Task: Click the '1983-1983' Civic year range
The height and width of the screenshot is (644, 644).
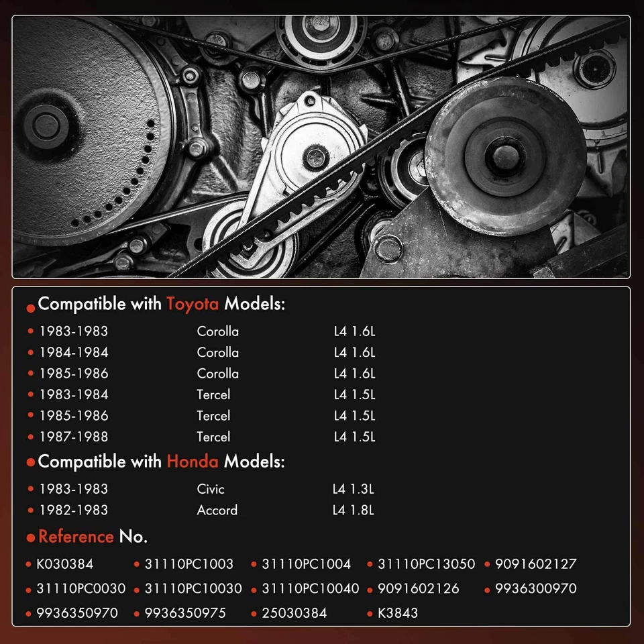Action: click(x=74, y=489)
